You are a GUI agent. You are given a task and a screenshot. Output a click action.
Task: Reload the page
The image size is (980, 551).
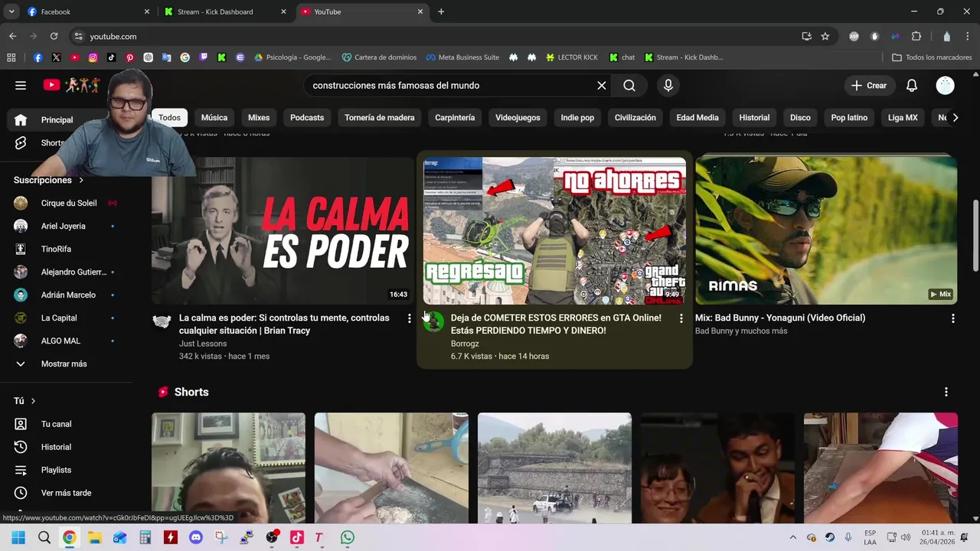[x=54, y=36]
